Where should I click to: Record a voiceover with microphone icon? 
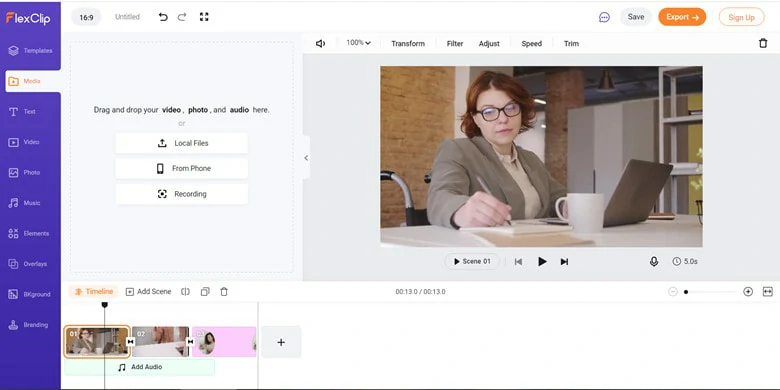(654, 262)
